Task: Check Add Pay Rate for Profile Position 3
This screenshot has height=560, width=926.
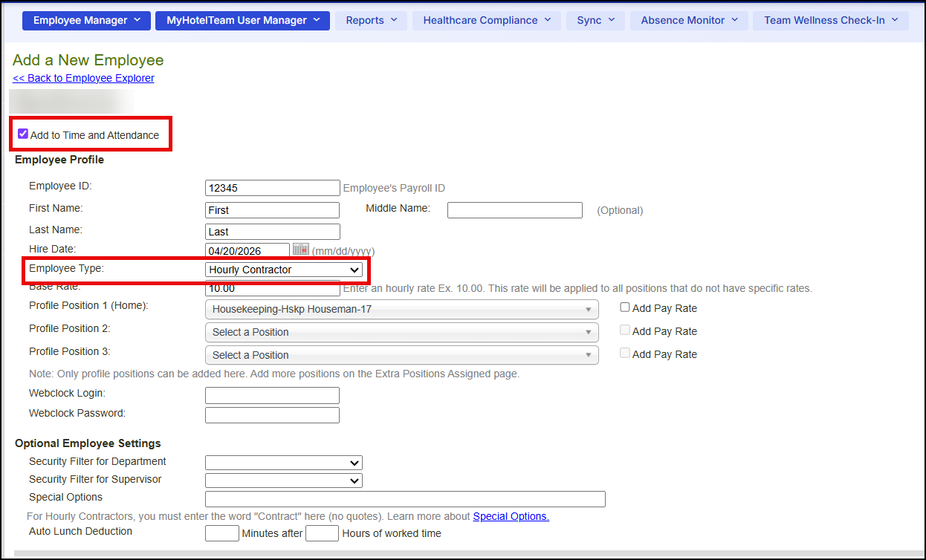Action: pyautogui.click(x=625, y=354)
